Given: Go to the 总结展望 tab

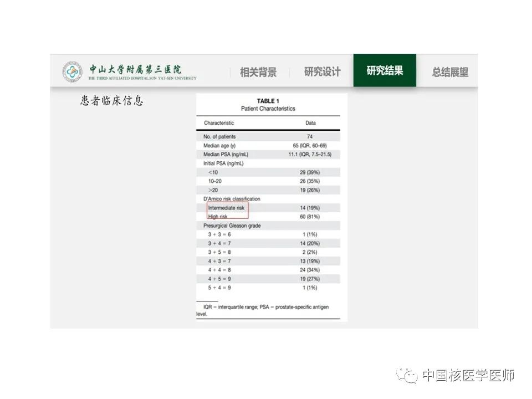Looking at the screenshot, I should click(x=450, y=72).
